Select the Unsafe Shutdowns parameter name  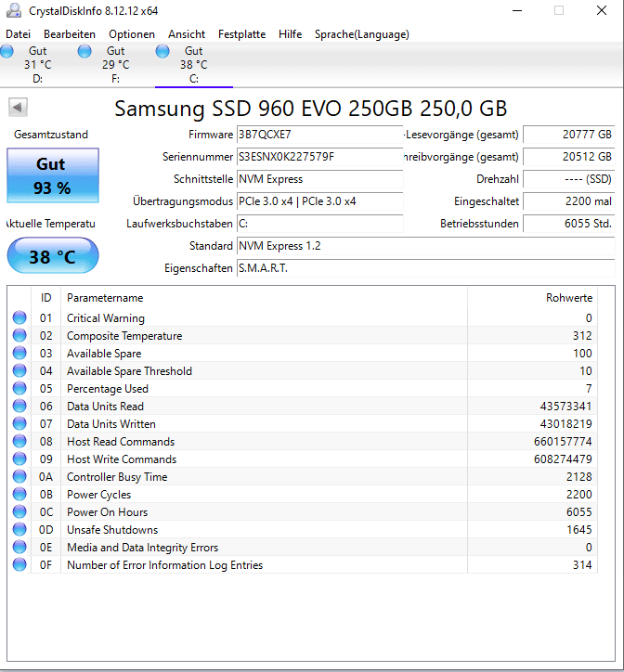coord(112,530)
